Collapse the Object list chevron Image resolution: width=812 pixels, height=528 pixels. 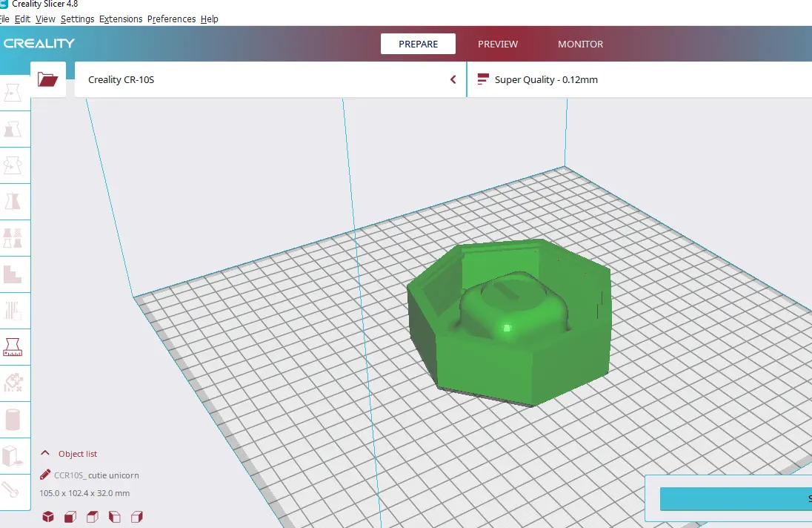pos(45,453)
